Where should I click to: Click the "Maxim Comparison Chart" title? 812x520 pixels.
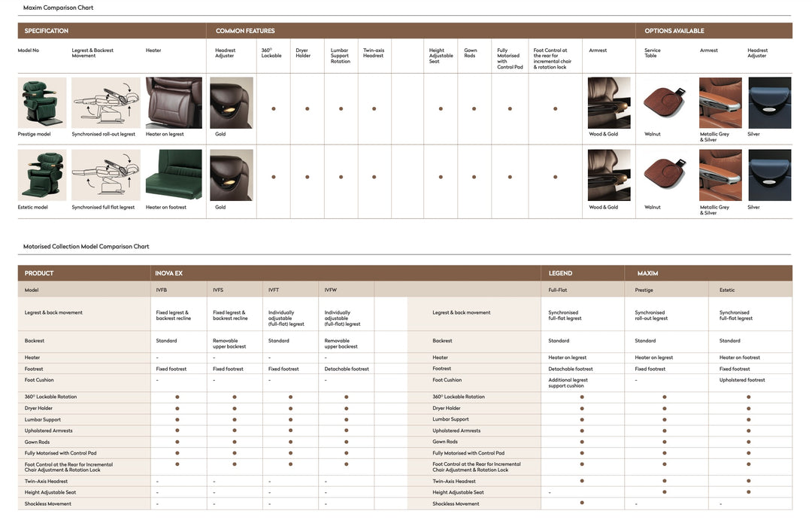(x=58, y=8)
